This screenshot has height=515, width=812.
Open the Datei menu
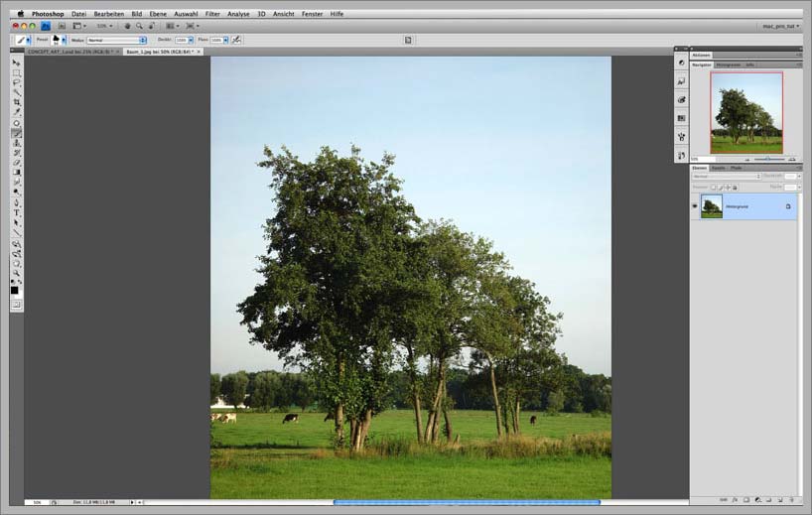(x=78, y=14)
